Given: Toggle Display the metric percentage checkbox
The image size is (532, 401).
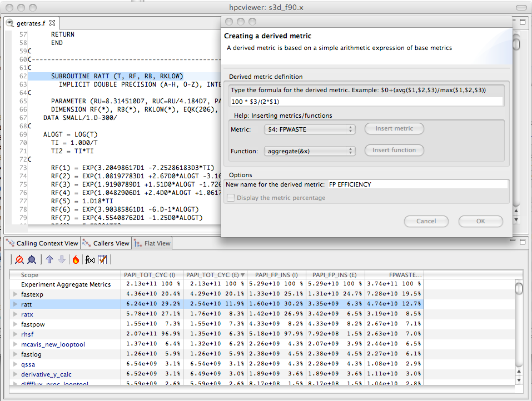Looking at the screenshot, I should (x=231, y=198).
